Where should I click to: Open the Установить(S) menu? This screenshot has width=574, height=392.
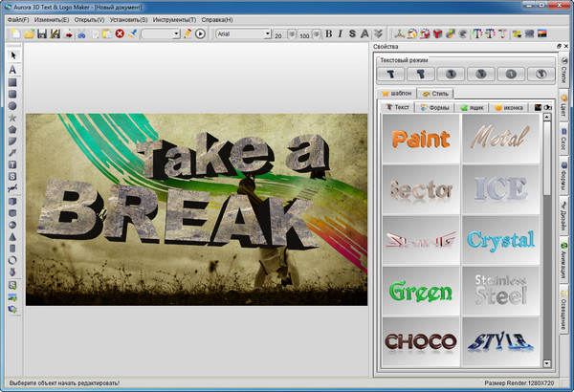tap(128, 20)
